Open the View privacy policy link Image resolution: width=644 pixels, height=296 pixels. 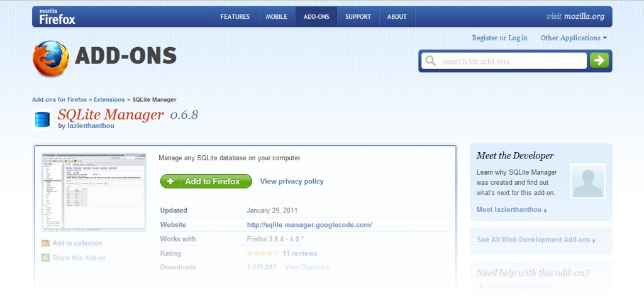[x=292, y=182]
